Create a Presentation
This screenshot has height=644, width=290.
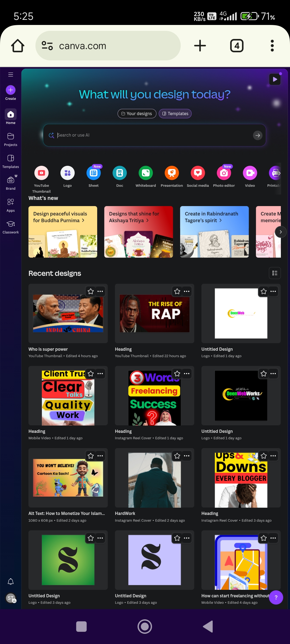point(172,177)
